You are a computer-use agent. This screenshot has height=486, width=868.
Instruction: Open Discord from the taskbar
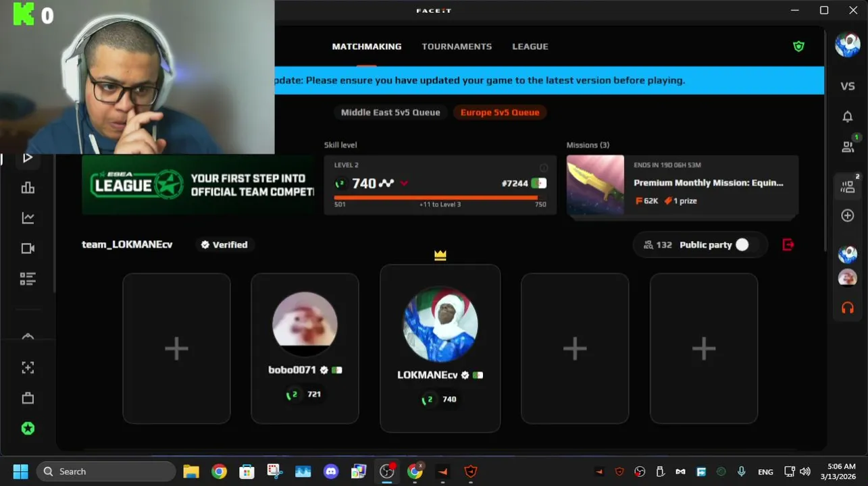330,471
